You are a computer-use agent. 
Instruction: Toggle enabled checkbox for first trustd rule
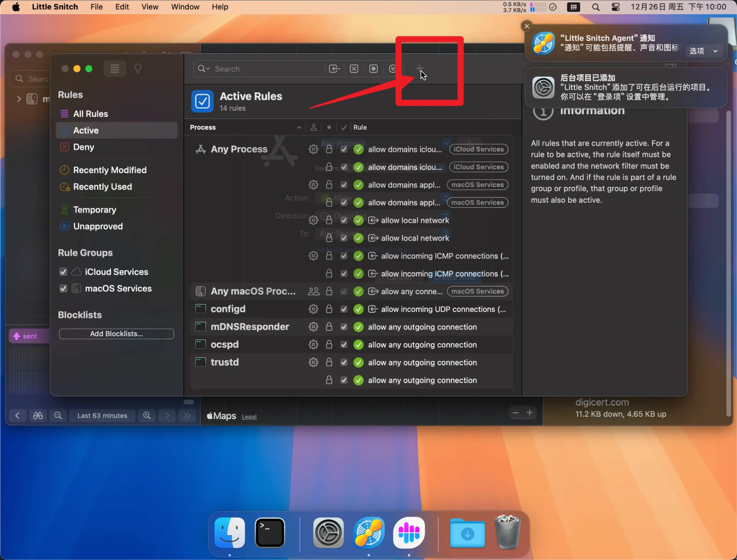point(344,362)
